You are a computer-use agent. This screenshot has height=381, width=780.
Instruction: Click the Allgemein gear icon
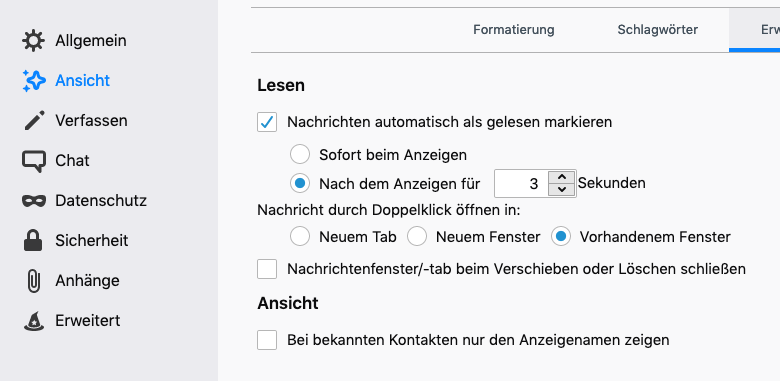click(33, 40)
